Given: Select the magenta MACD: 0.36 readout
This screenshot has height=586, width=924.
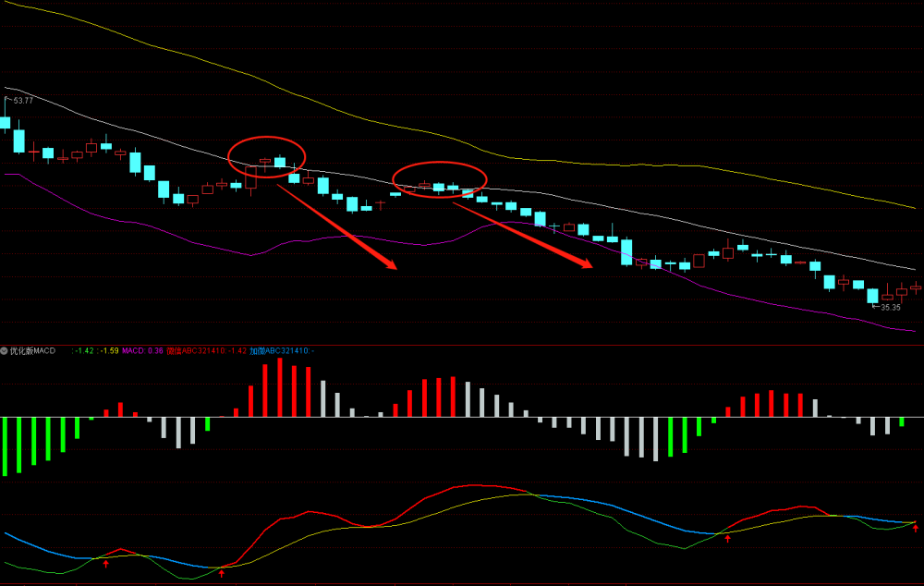Looking at the screenshot, I should 142,351.
